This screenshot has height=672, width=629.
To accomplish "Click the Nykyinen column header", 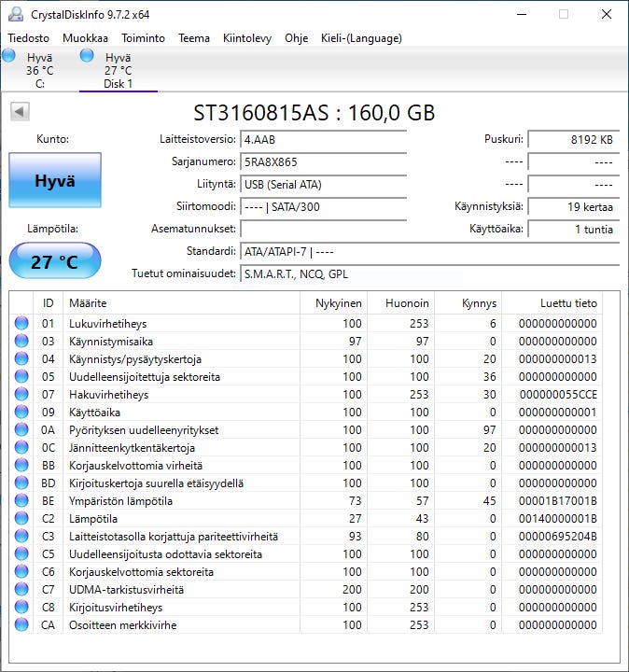I will pyautogui.click(x=336, y=303).
